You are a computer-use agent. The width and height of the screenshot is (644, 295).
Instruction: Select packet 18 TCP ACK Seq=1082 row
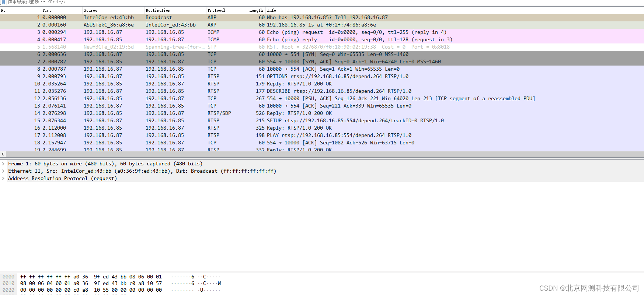pos(322,143)
